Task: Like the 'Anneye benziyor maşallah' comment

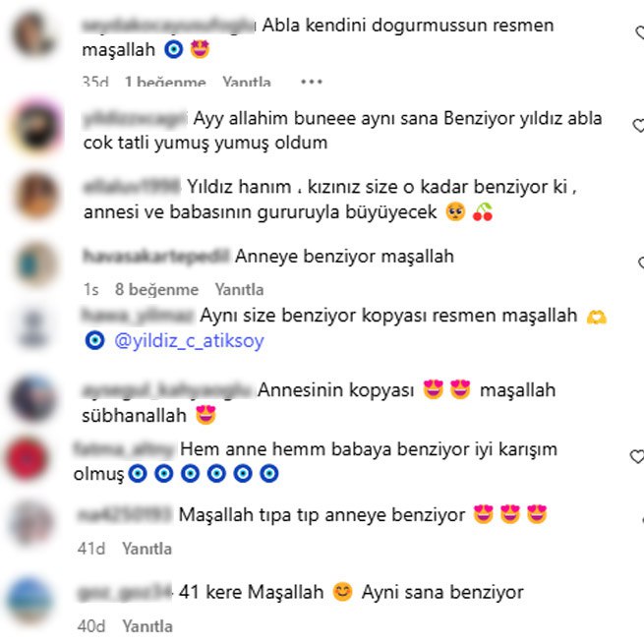Action: (641, 263)
